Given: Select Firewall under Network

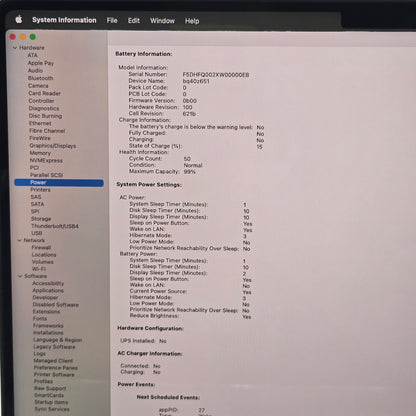Looking at the screenshot, I should click(41, 247).
